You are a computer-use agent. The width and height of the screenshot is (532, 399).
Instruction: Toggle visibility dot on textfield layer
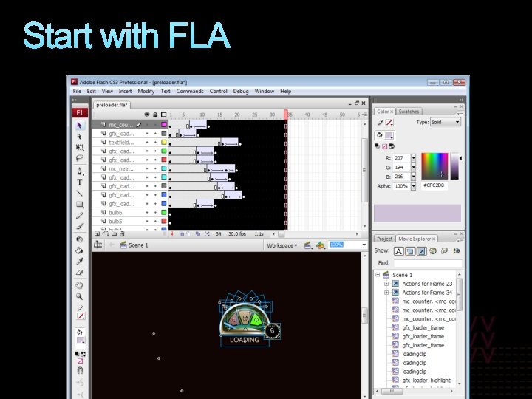click(147, 143)
